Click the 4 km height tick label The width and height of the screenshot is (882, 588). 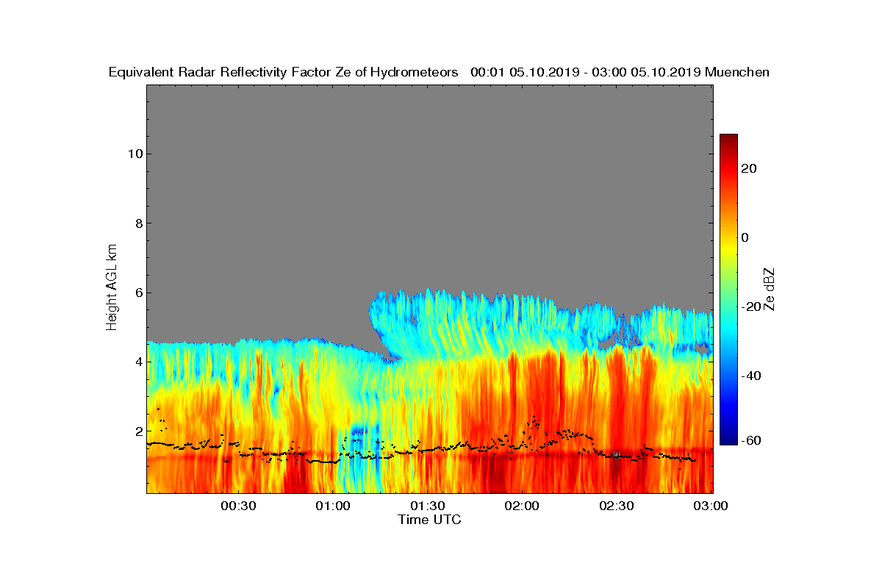tap(137, 362)
